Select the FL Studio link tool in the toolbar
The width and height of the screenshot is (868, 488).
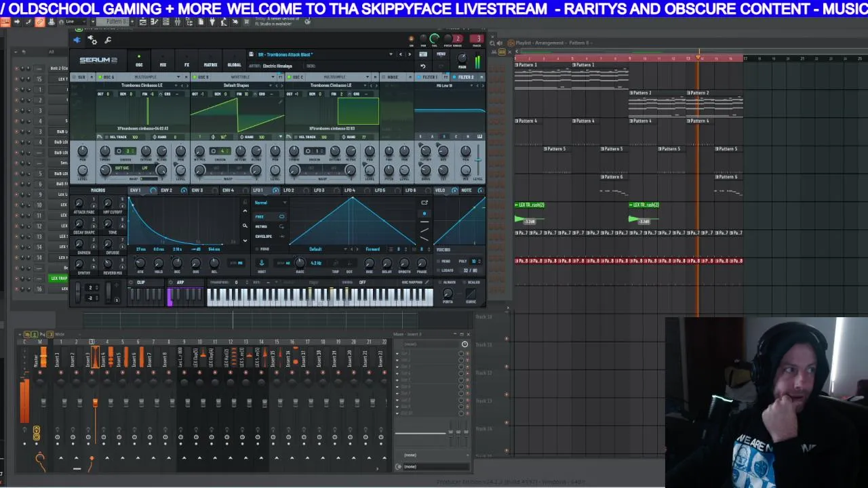pyautogui.click(x=40, y=22)
